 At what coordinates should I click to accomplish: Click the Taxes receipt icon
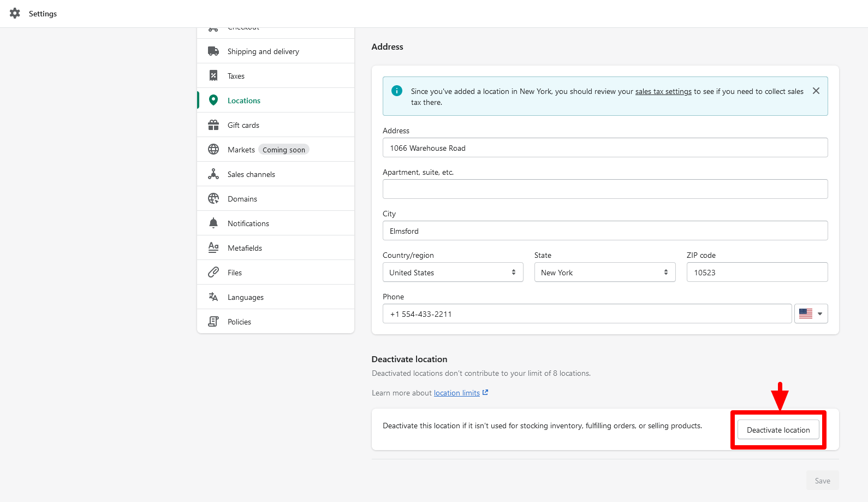213,76
